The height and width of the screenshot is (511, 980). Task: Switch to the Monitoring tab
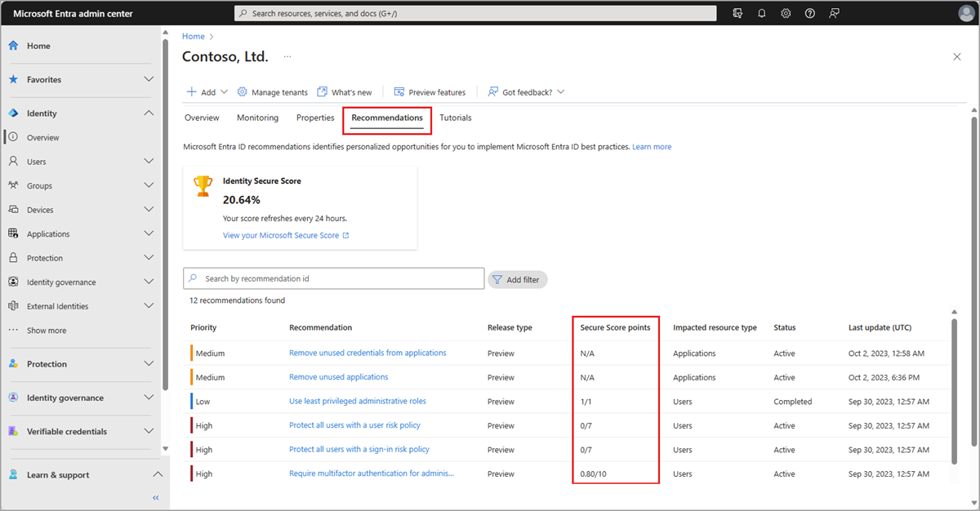tap(257, 118)
